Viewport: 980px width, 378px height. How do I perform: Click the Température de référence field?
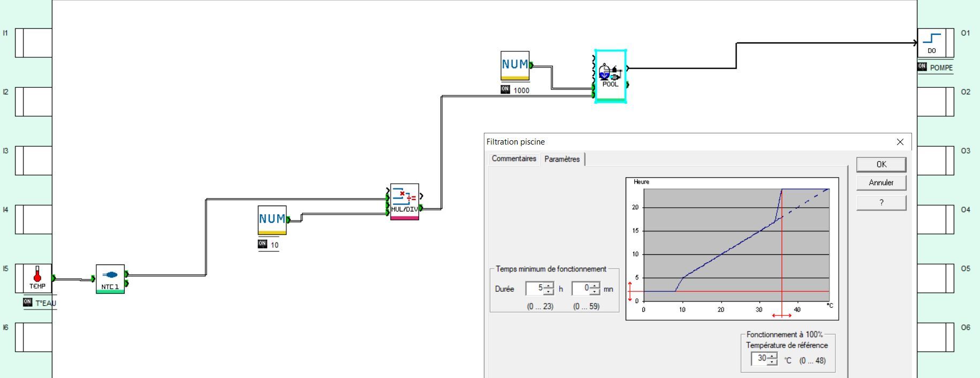click(759, 359)
